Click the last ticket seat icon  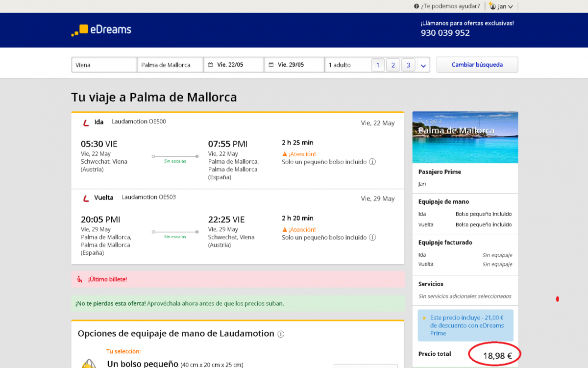(80, 279)
